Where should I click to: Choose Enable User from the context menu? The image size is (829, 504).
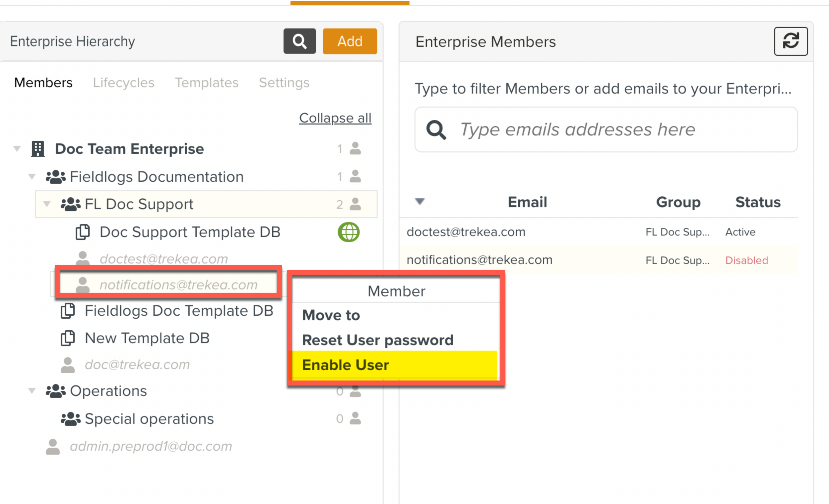coord(346,365)
